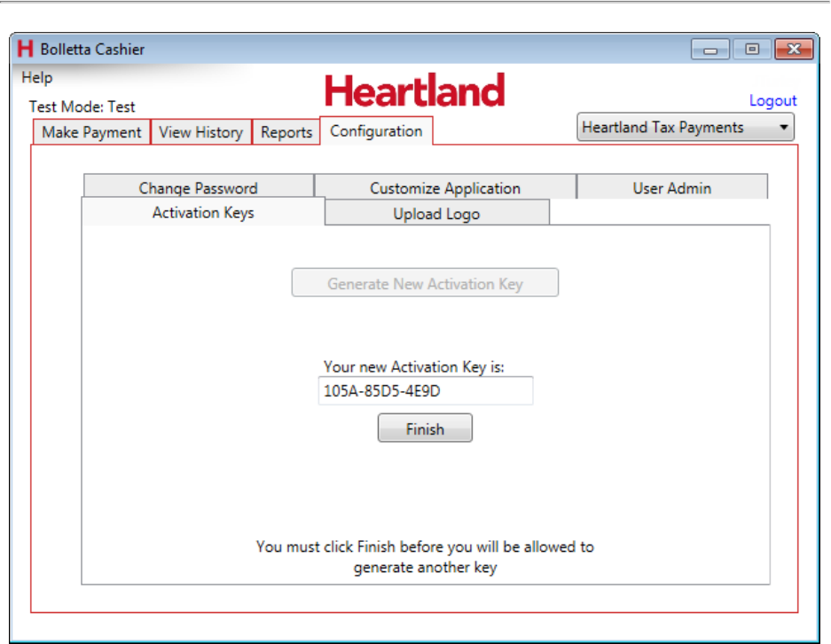Click the 'Test Mode: Test' label
831x644 pixels.
[x=82, y=106]
